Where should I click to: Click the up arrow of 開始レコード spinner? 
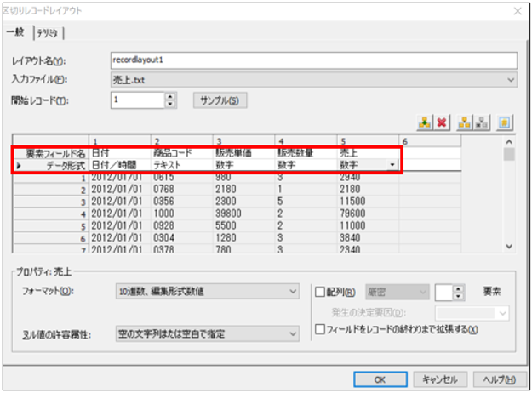(x=170, y=96)
